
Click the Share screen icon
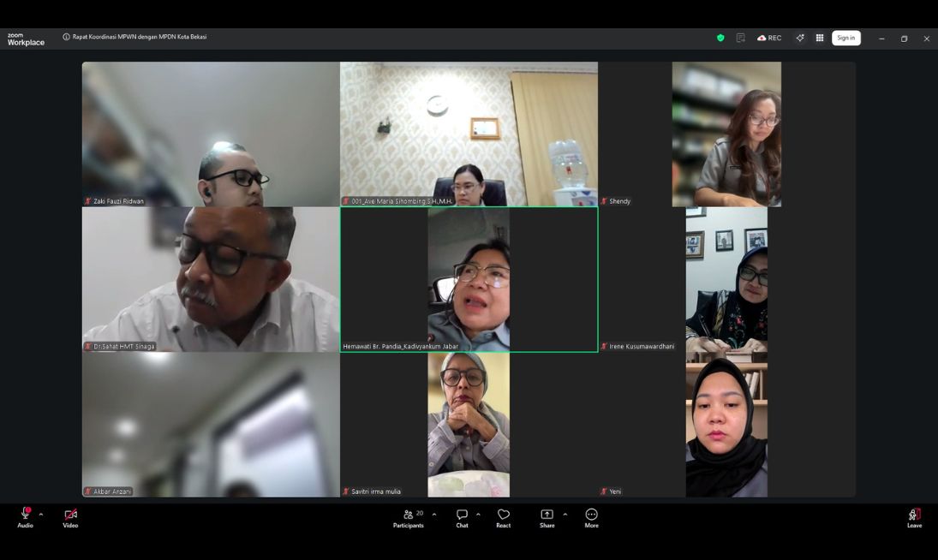(x=547, y=517)
